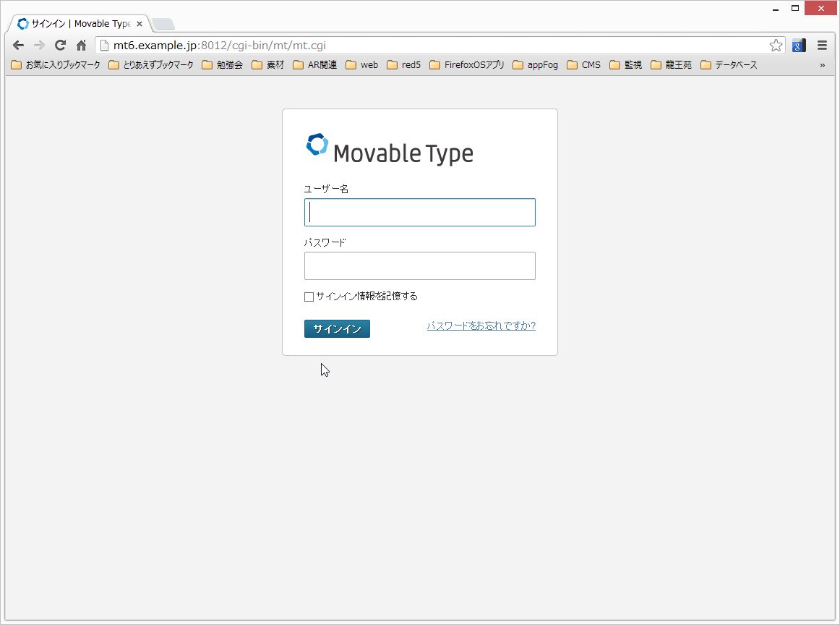Viewport: 840px width, 625px height.
Task: Open the web bookmark folder
Action: click(x=362, y=65)
